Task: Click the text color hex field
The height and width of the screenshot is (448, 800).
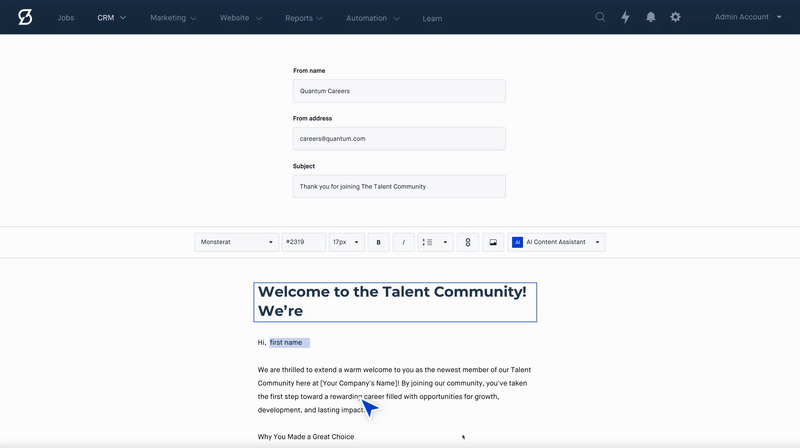Action: (304, 242)
